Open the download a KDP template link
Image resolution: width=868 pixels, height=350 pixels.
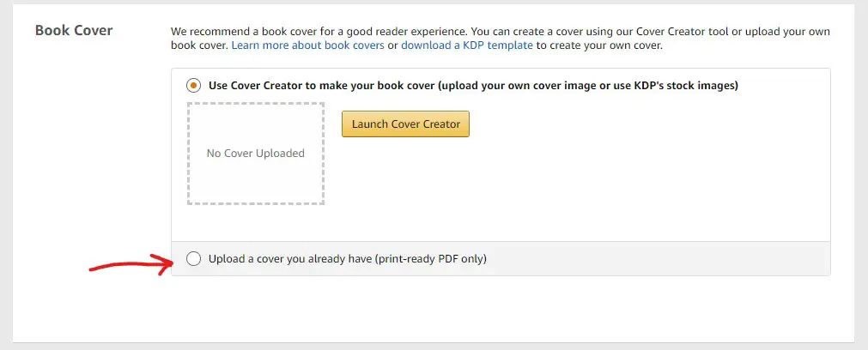tap(467, 45)
